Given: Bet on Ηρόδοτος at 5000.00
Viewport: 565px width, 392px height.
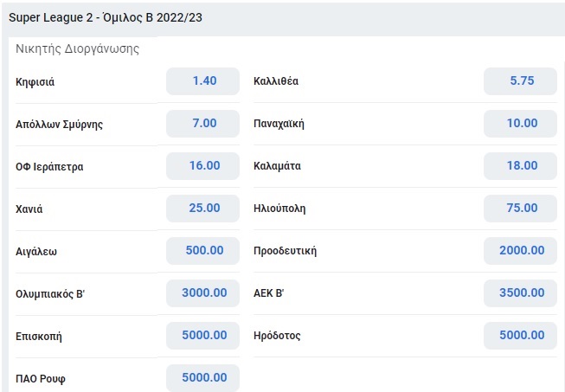Looking at the screenshot, I should (x=520, y=336).
